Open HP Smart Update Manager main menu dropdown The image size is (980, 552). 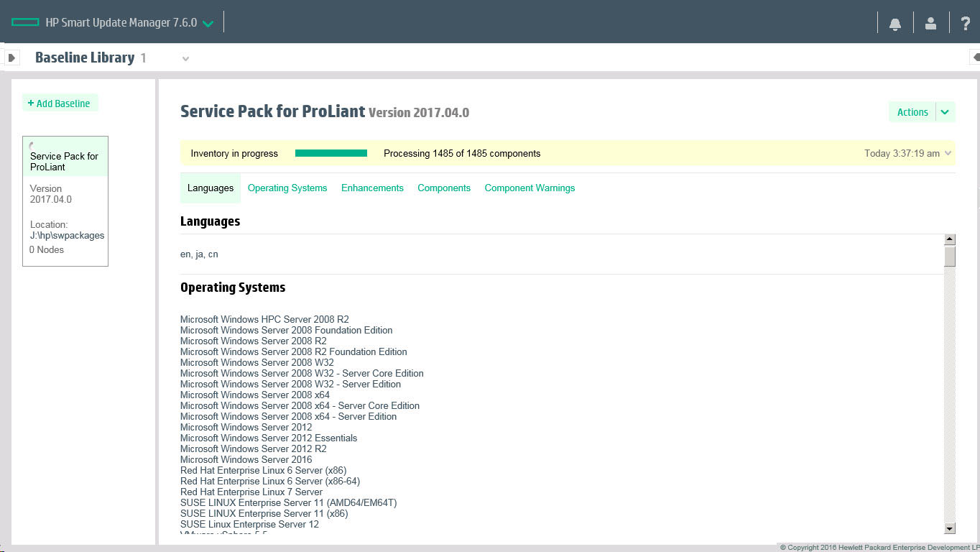tap(208, 24)
